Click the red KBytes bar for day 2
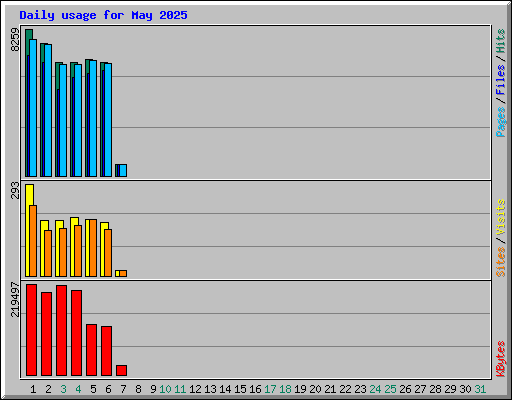The width and height of the screenshot is (512, 400). (x=46, y=334)
